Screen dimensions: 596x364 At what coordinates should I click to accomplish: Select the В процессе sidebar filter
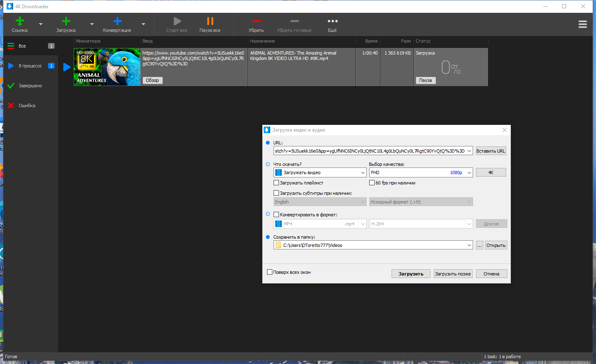[x=31, y=66]
